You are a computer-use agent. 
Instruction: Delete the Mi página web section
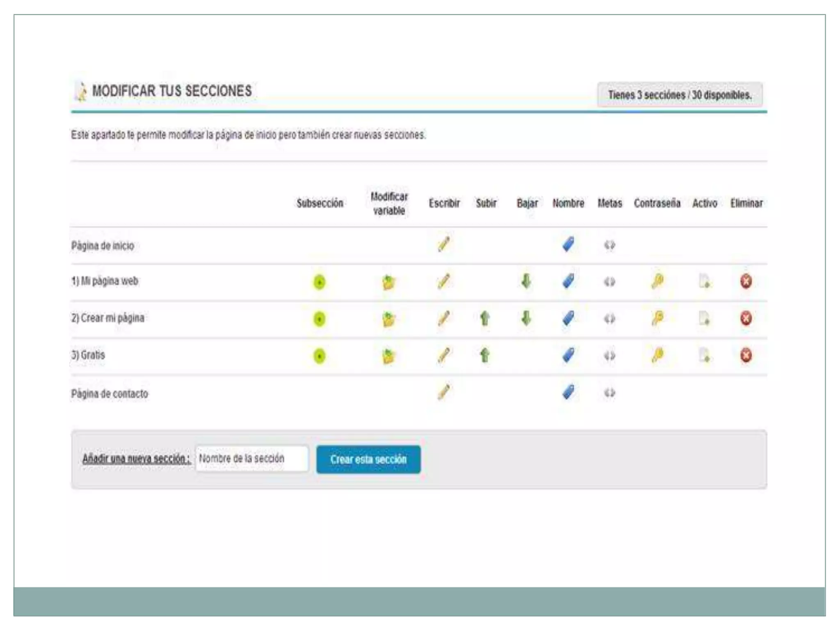click(746, 281)
